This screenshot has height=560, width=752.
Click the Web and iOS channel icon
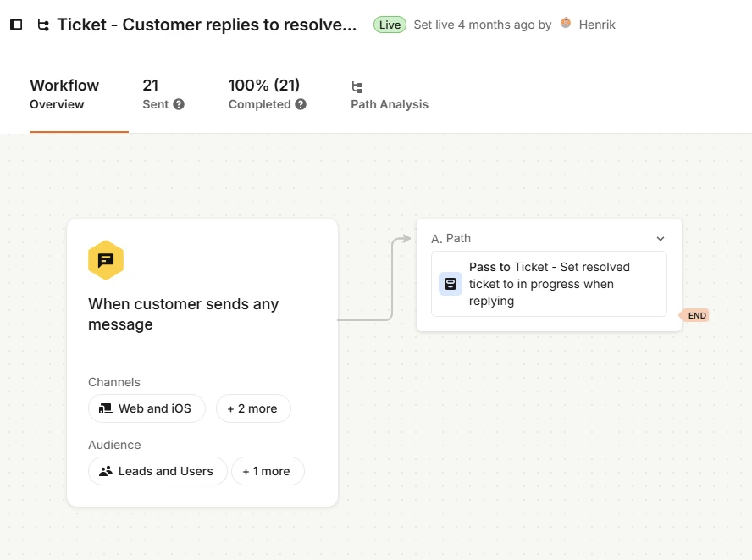pyautogui.click(x=106, y=408)
